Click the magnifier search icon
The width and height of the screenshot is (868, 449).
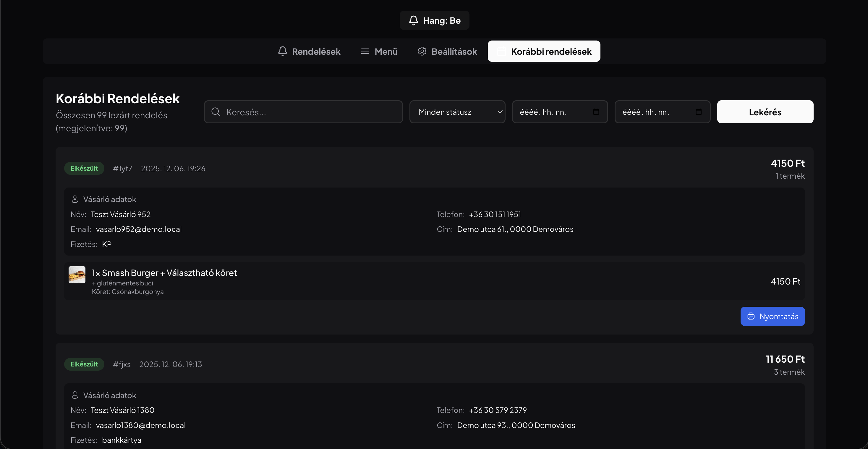point(216,112)
